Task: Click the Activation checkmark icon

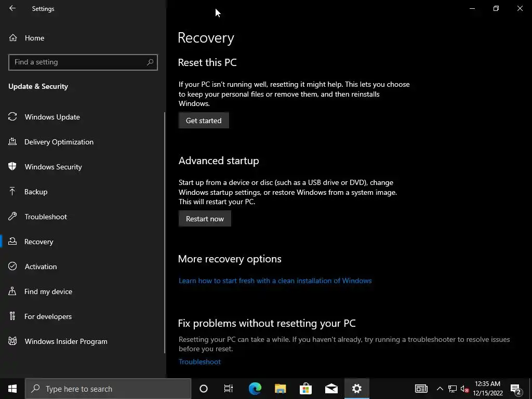Action: 12,266
